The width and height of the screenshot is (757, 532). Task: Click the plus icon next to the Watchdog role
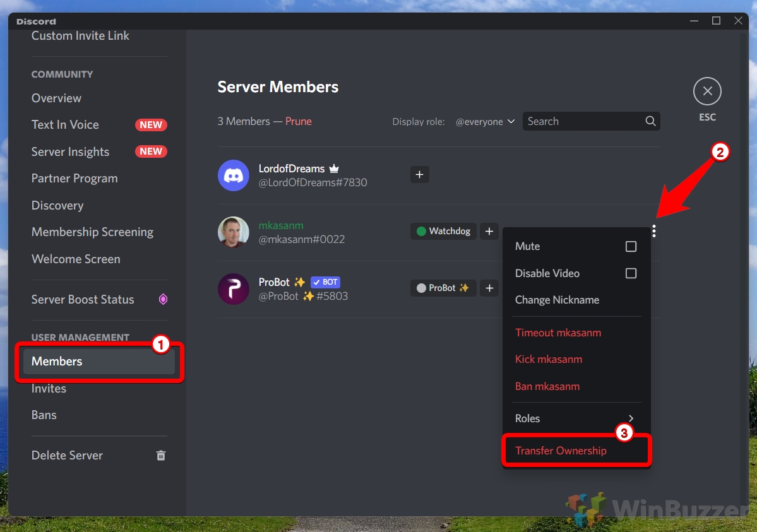coord(489,231)
